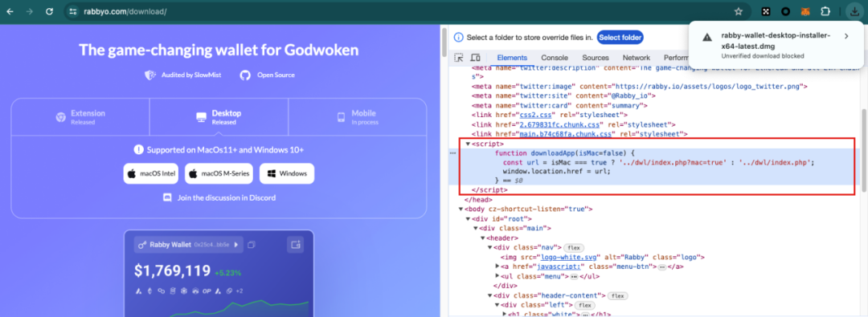Open the Extensions puzzle piece menu

click(825, 11)
